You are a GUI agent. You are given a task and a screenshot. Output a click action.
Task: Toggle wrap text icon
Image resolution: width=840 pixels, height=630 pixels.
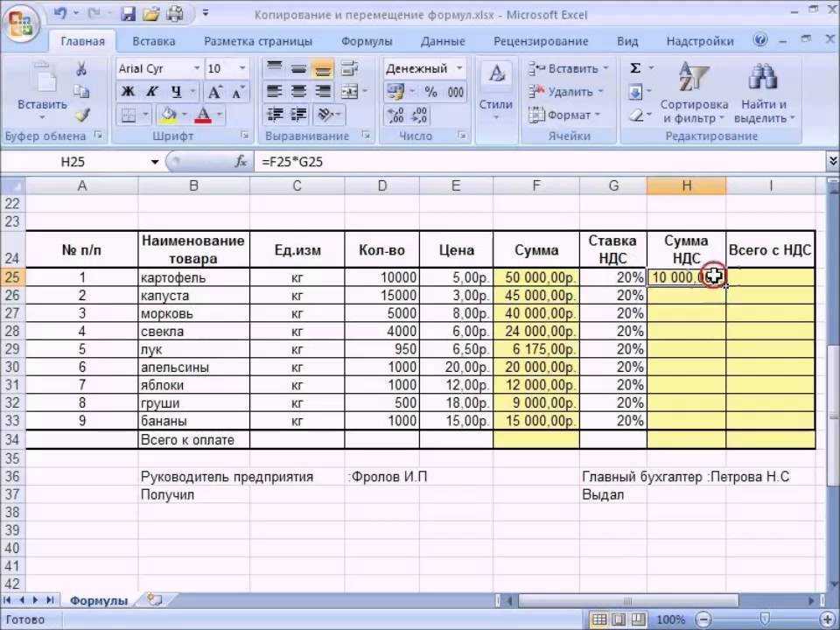349,68
